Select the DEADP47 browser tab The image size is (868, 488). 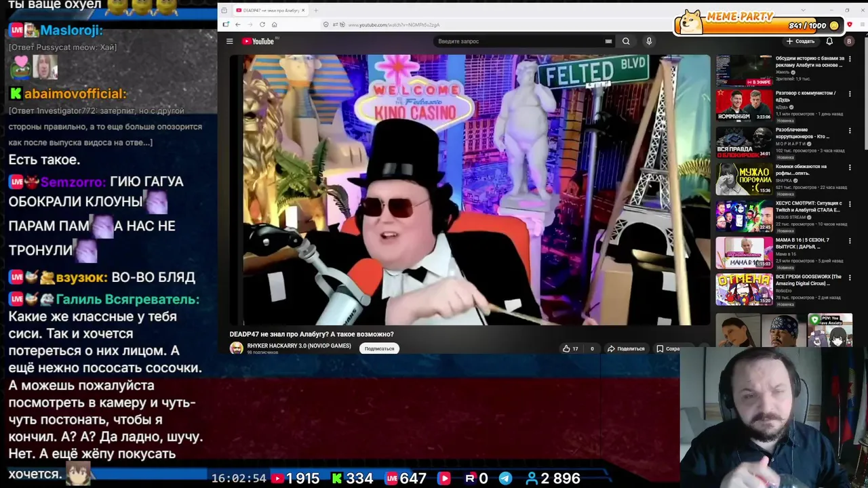pos(269,10)
